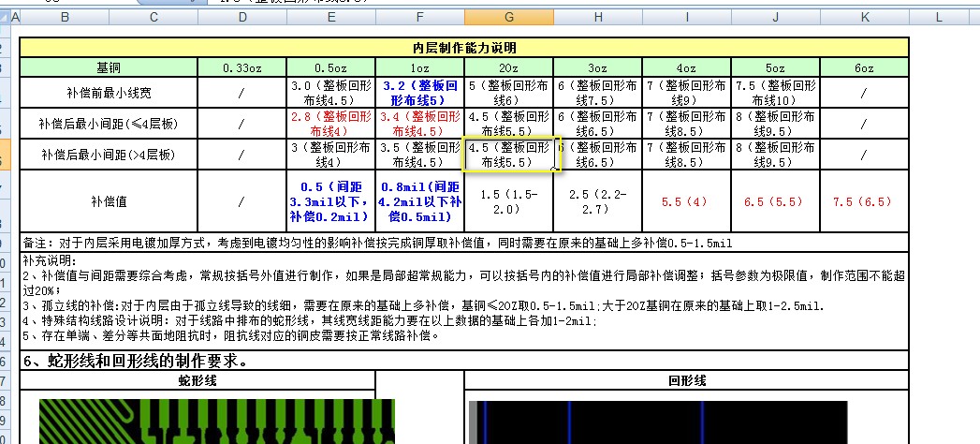980x444 pixels.
Task: Select the 5oz header cell
Action: tap(776, 67)
